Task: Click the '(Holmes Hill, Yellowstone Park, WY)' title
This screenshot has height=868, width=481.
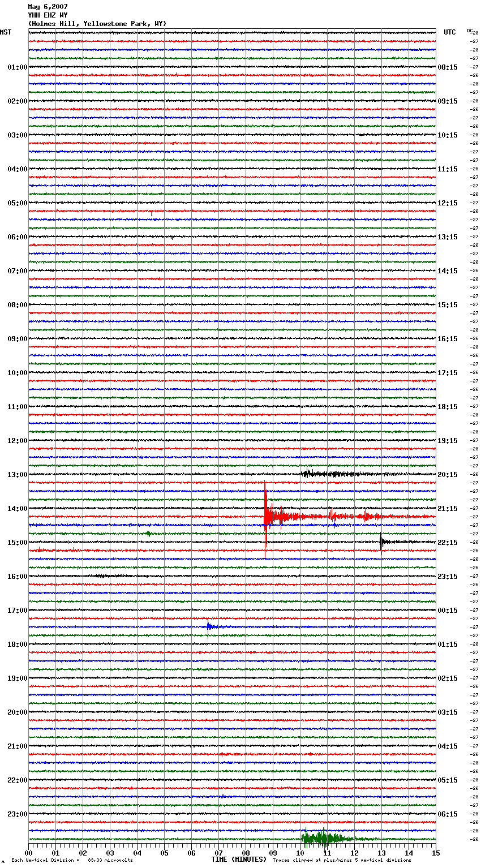Action: (97, 24)
